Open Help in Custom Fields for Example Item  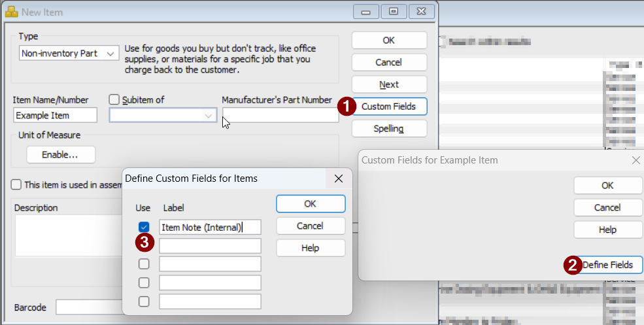tap(608, 230)
